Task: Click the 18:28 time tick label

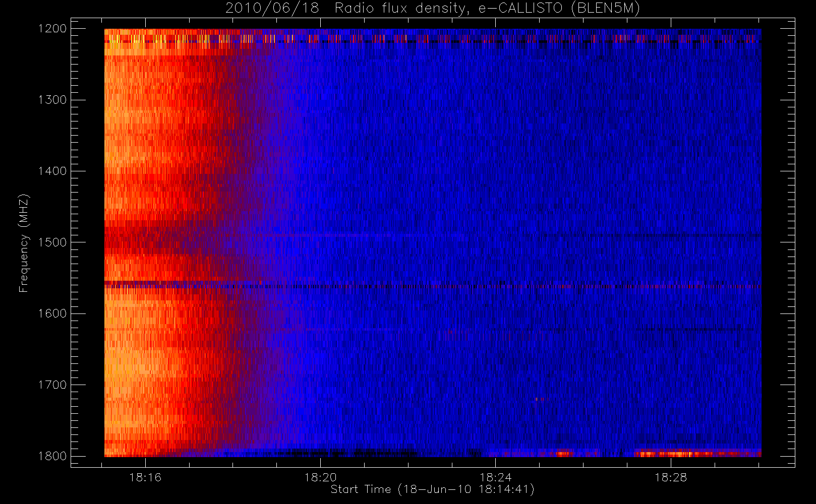Action: point(671,477)
